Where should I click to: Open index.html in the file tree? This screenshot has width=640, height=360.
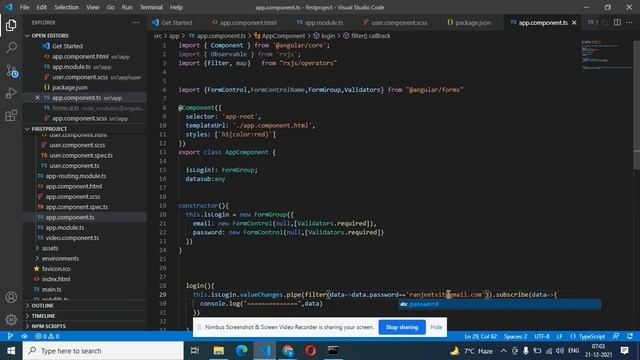(x=56, y=279)
